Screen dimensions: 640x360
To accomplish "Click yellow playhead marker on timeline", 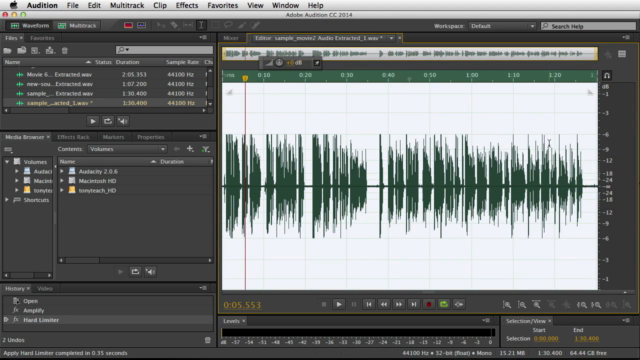I will click(245, 78).
